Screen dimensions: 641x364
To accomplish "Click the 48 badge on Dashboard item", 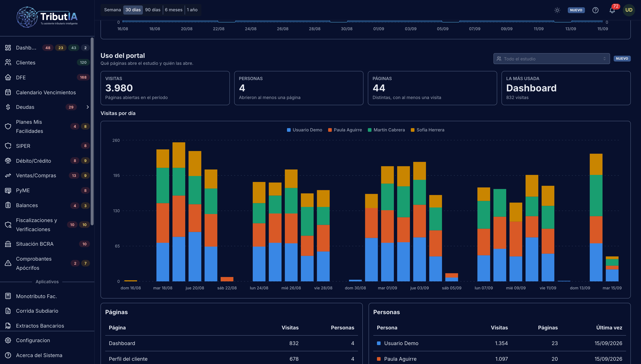I will (x=48, y=48).
